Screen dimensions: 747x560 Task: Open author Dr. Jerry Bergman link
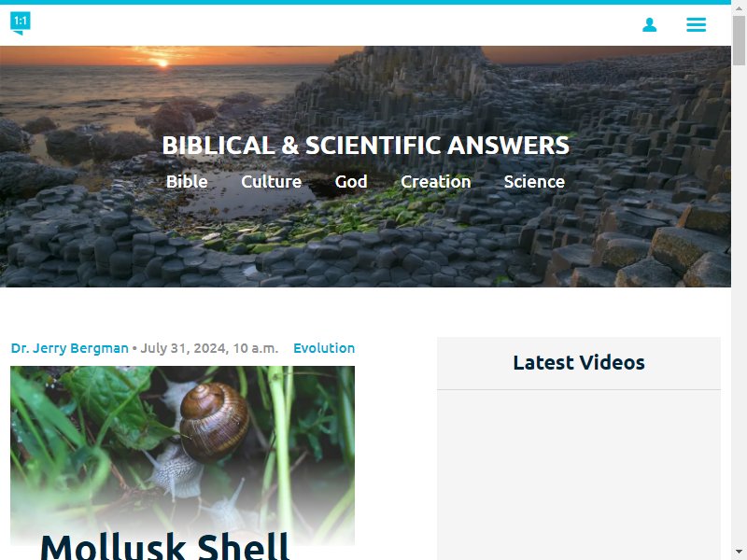[x=69, y=348]
